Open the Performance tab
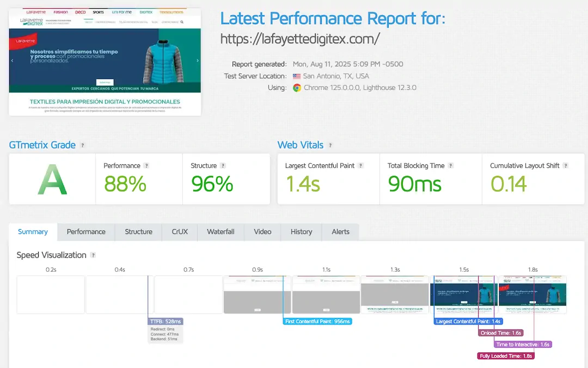588x368 pixels. point(86,232)
